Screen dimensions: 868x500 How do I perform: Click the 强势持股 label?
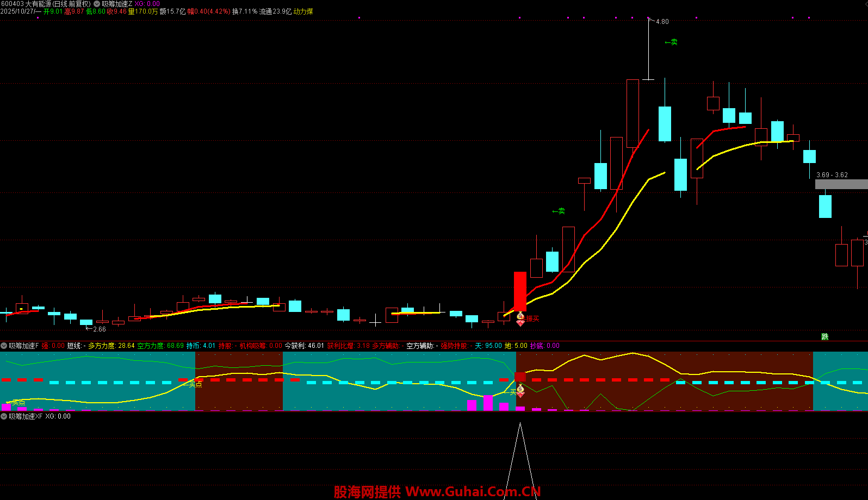click(x=454, y=346)
